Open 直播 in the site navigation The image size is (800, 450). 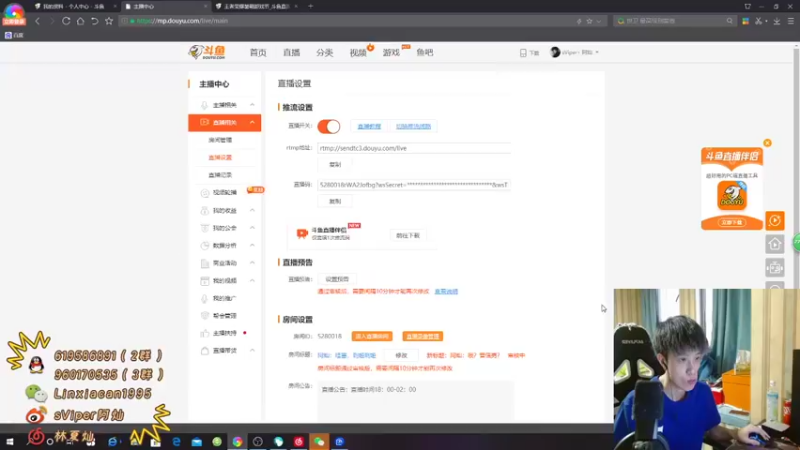291,53
